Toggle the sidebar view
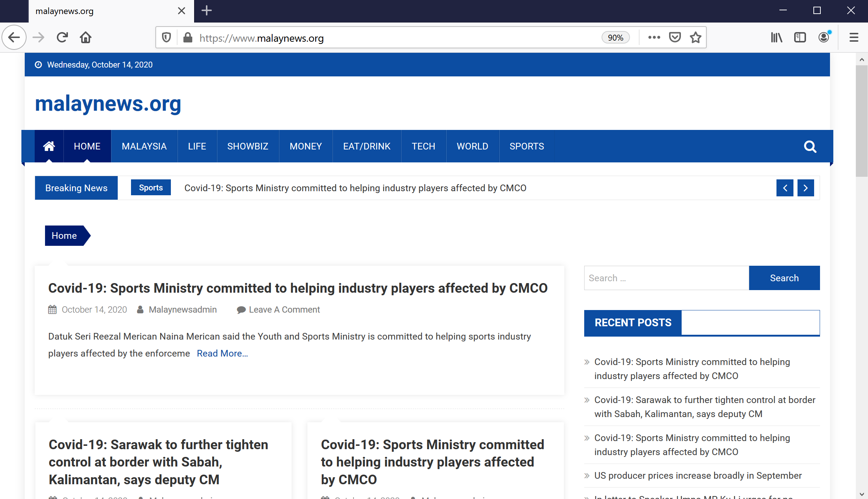Viewport: 868px width, 499px height. point(800,37)
